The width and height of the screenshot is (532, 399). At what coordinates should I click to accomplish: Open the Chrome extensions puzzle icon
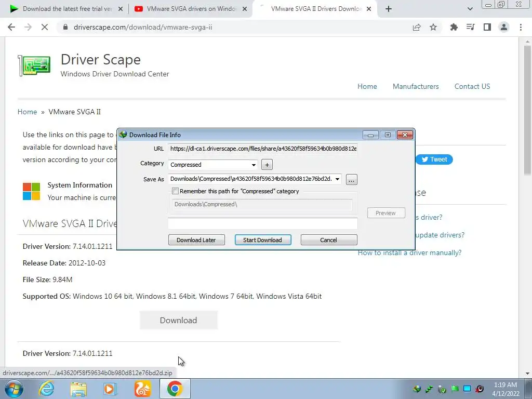point(454,27)
